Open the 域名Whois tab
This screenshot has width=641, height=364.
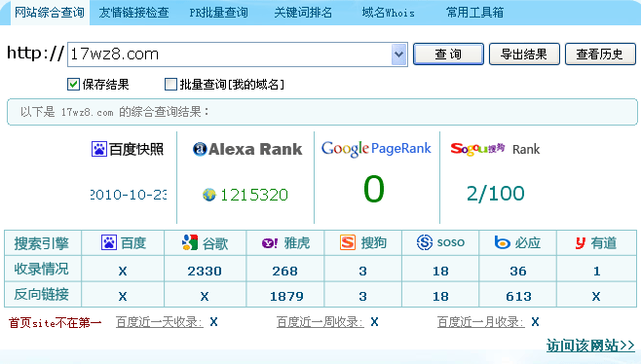tap(388, 13)
